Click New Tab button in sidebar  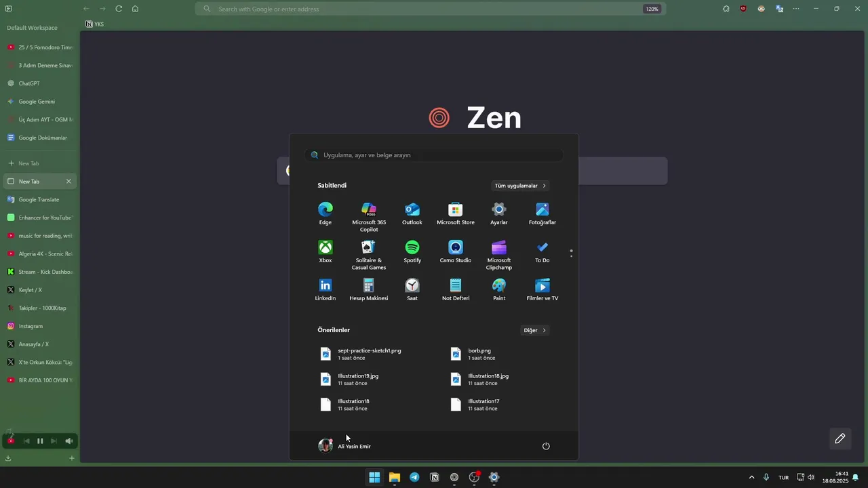(40, 163)
